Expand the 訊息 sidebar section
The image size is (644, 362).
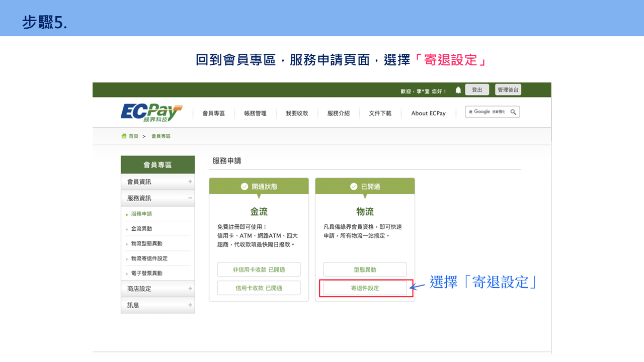191,305
